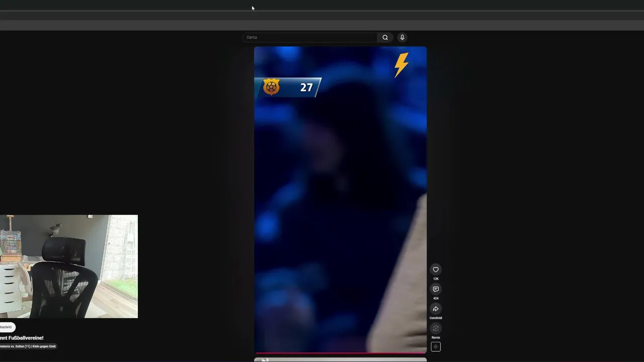The image size is (644, 362).
Task: Click the Shorts video player area
Action: [x=340, y=200]
